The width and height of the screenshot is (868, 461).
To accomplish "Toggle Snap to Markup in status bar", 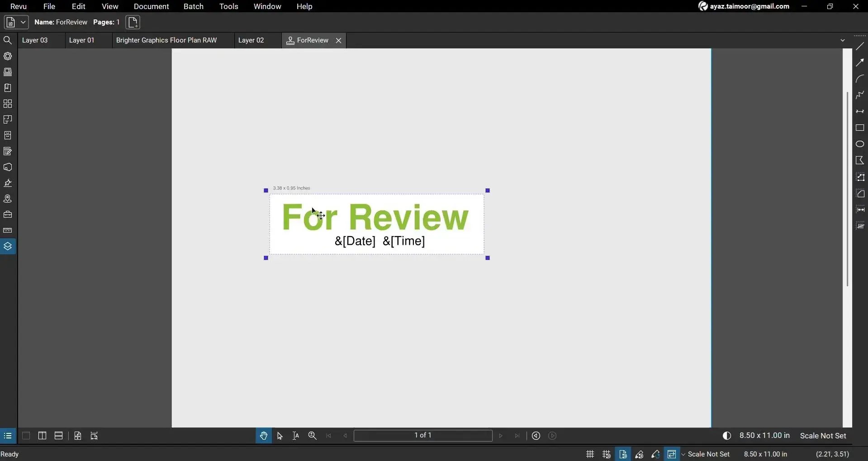I will click(x=639, y=454).
